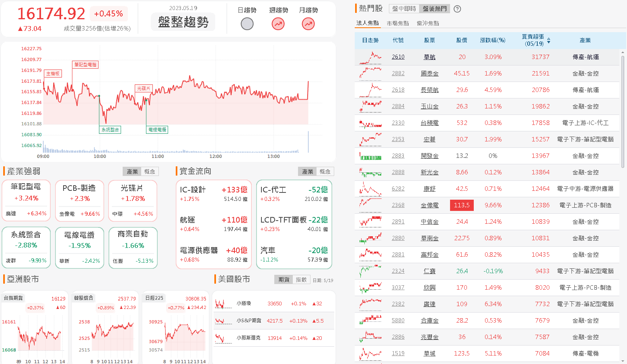Viewport: 627px width, 364px height.
Task: Open stock code 2610 link
Action: click(398, 57)
